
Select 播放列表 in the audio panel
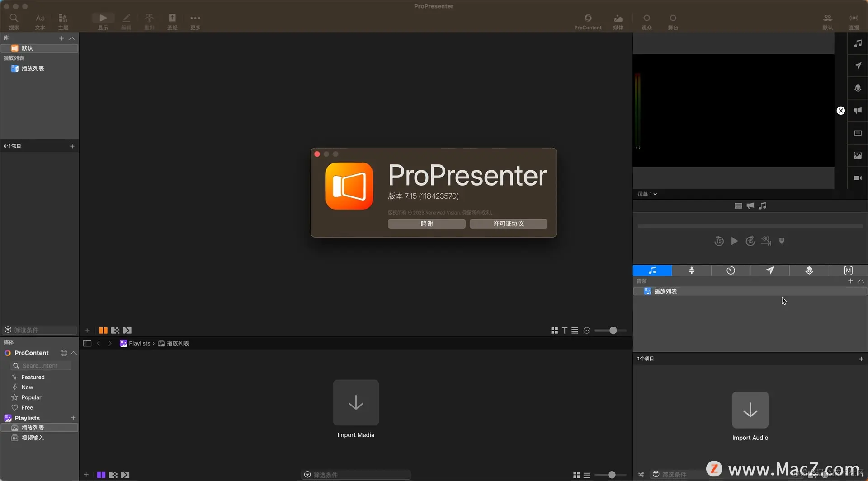[x=750, y=291]
